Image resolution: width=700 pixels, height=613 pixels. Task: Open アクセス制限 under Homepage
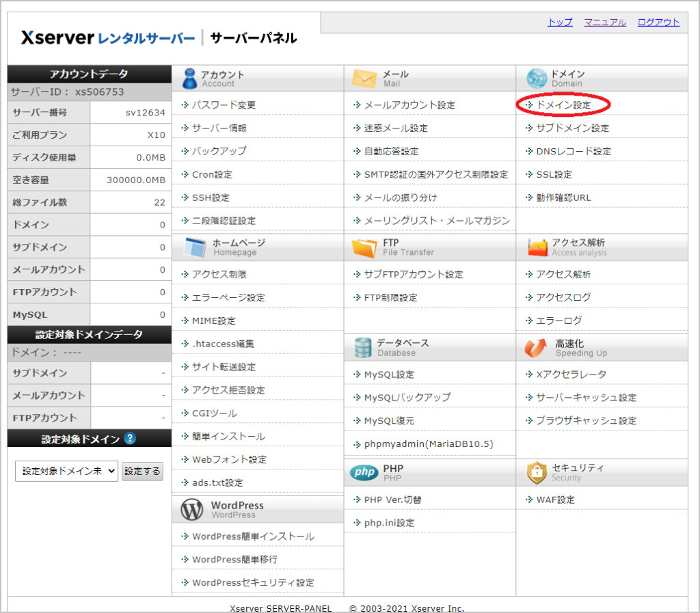point(219,274)
